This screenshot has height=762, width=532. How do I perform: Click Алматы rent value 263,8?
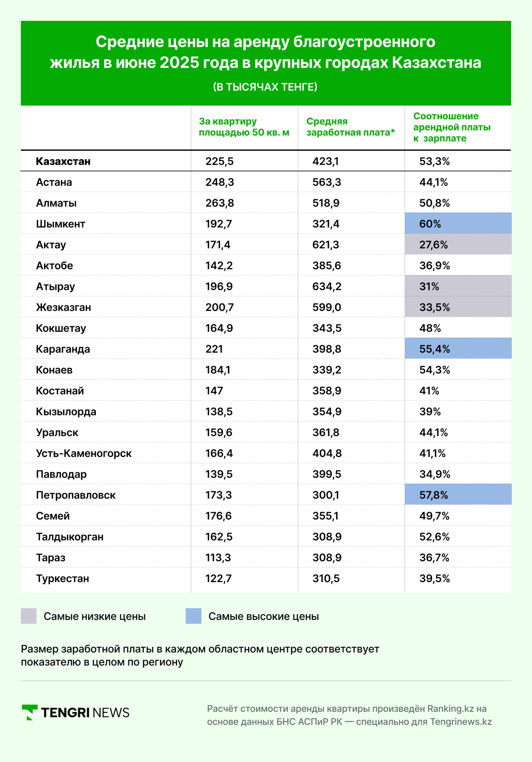[x=220, y=203]
